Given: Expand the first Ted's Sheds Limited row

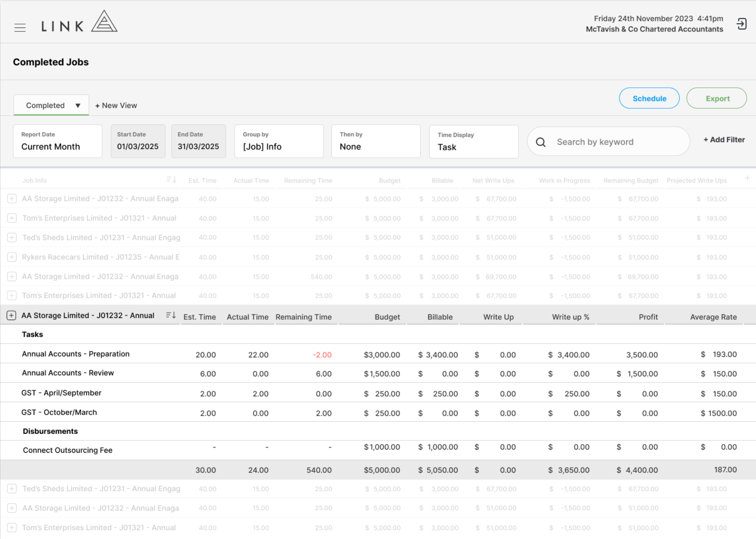Looking at the screenshot, I should 12,237.
